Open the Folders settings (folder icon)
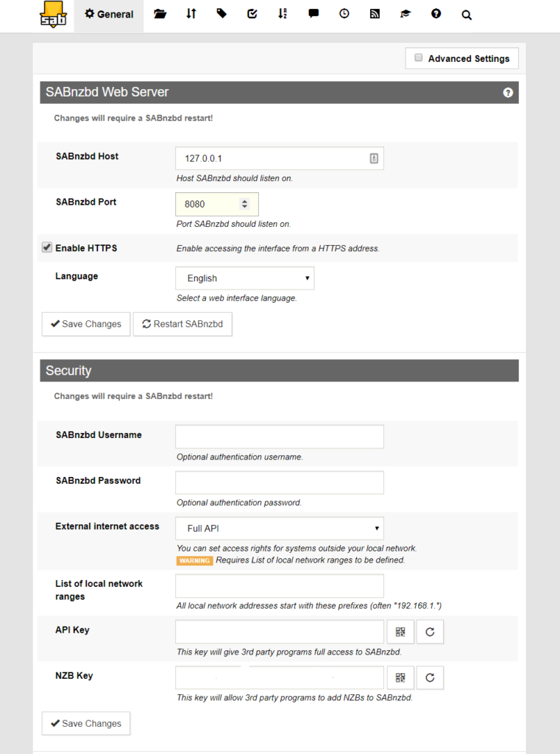Screen dimensions: 560x754 [x=160, y=14]
